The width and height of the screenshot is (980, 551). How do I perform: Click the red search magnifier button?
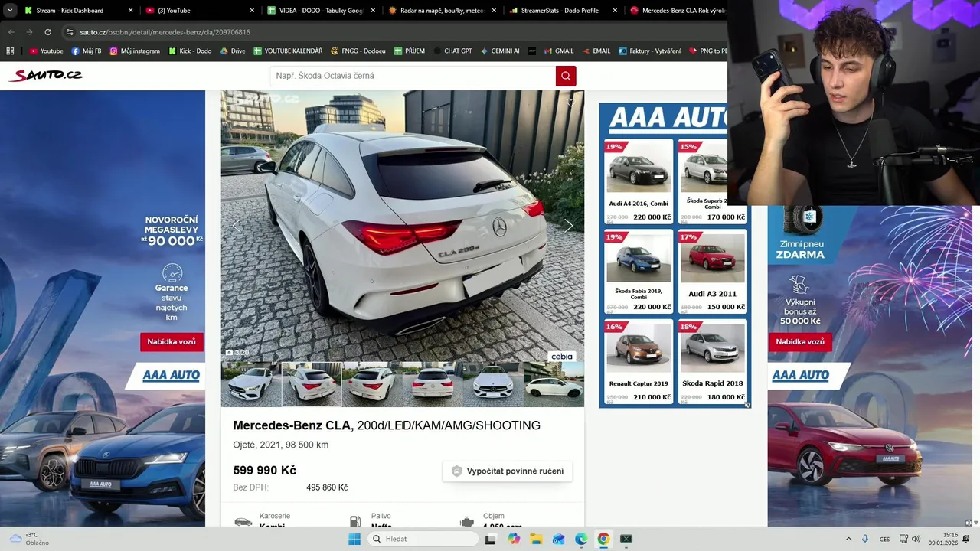coord(566,76)
